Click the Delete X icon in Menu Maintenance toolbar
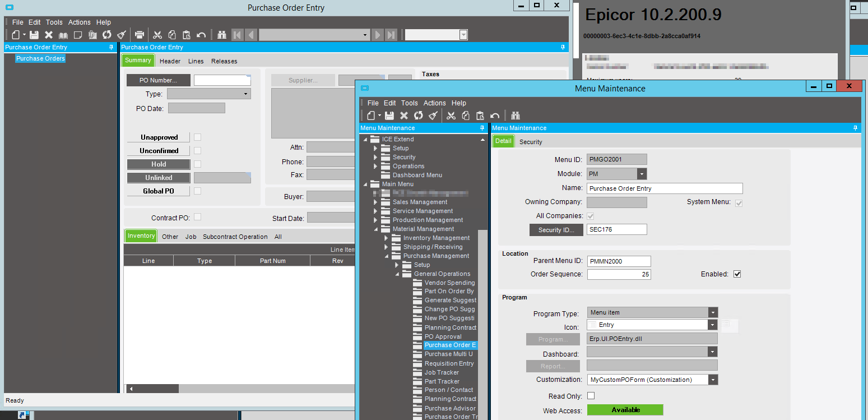This screenshot has height=420, width=868. tap(404, 116)
